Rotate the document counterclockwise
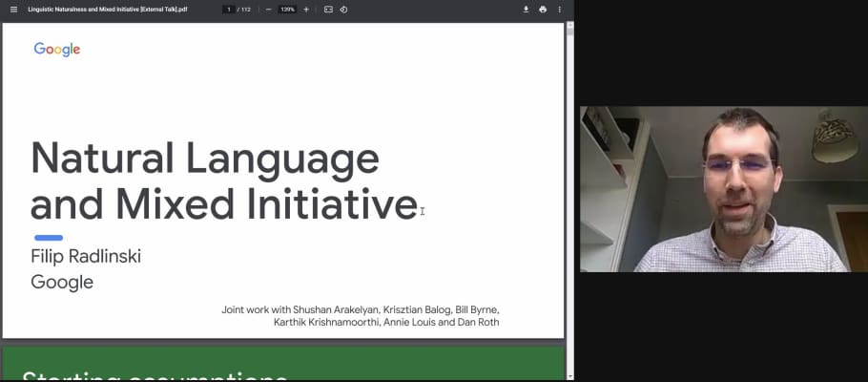Image resolution: width=868 pixels, height=382 pixels. 343,10
